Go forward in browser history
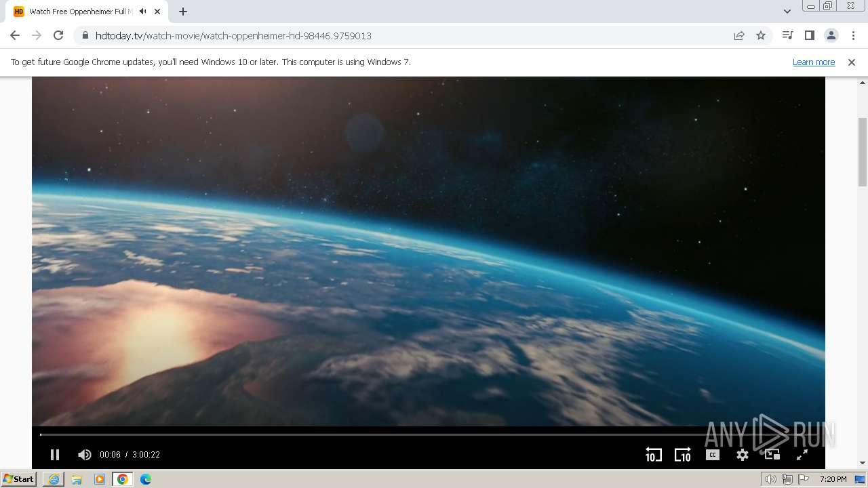This screenshot has height=488, width=868. click(37, 35)
